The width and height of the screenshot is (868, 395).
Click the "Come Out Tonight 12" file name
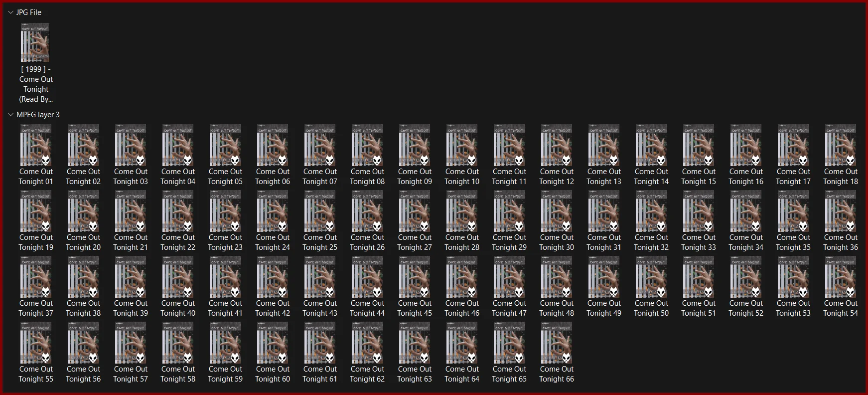pyautogui.click(x=557, y=177)
